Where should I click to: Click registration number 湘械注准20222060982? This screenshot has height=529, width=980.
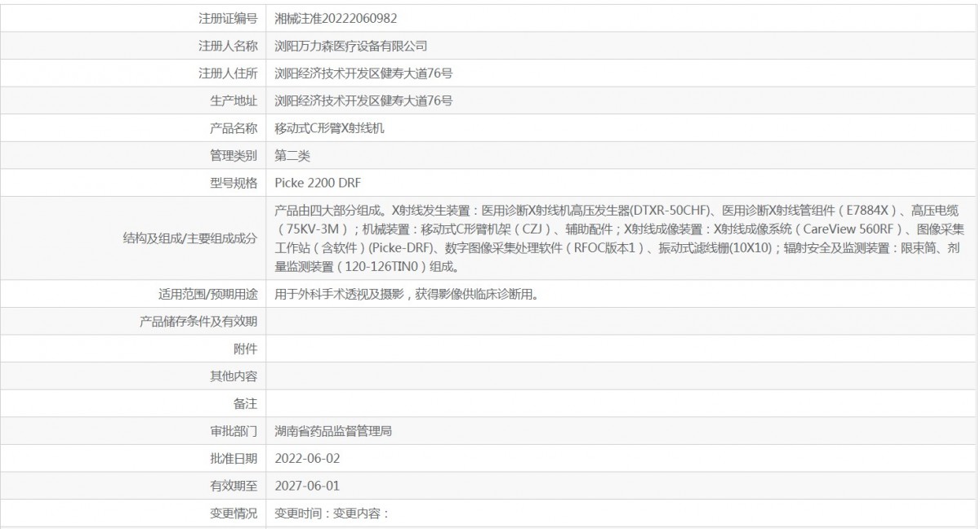pos(336,18)
